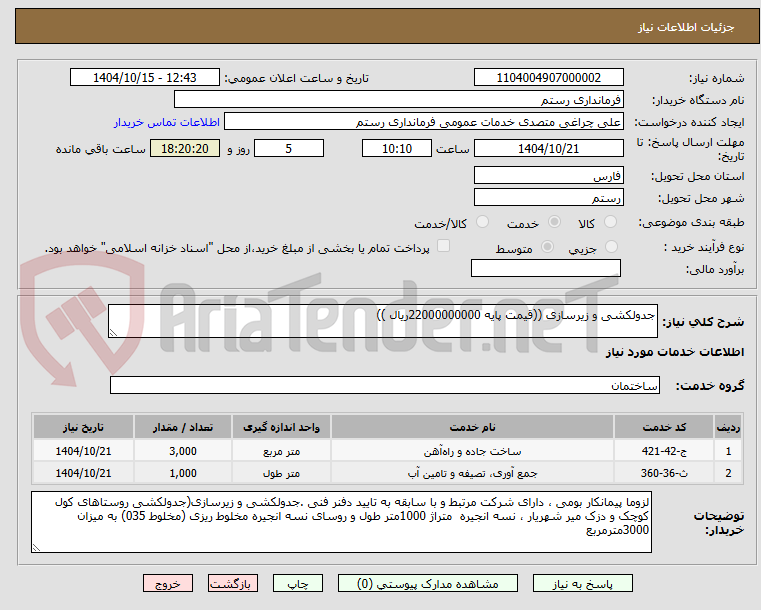Click the نام دستگاه خریدار field فرمانداری رستم
The height and width of the screenshot is (610, 761).
398,99
